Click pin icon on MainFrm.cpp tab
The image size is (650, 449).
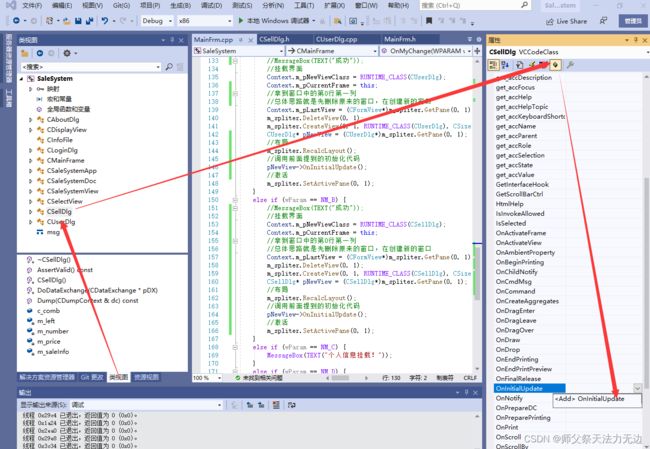point(241,40)
